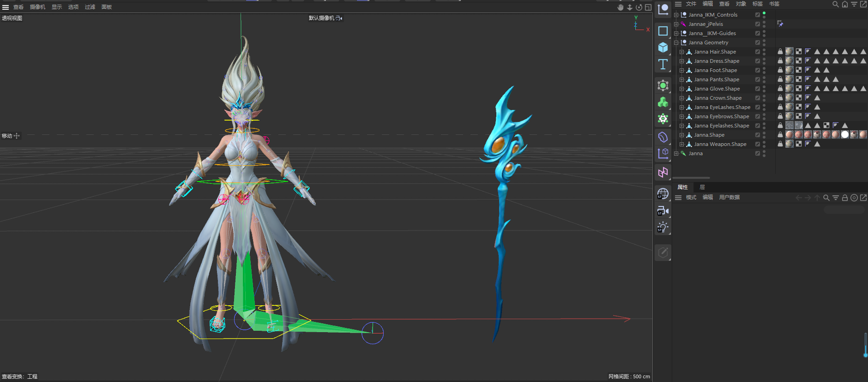Open the Subdivision Surface generator icon
The image size is (868, 382).
(663, 85)
